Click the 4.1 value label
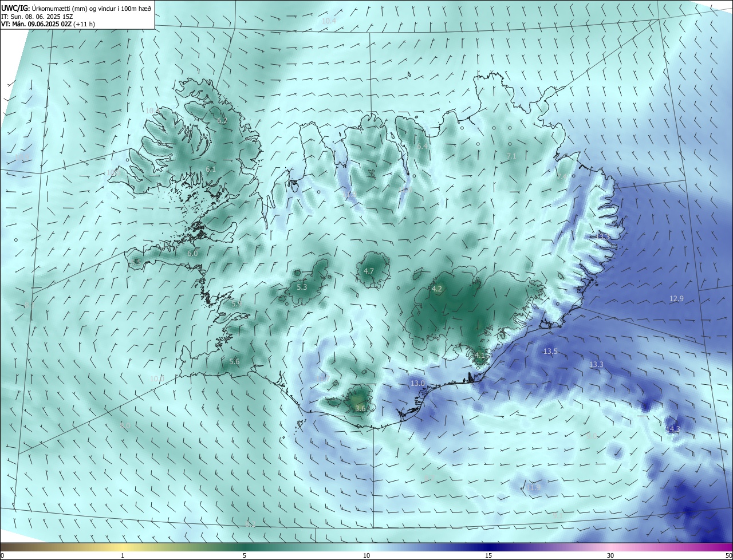The height and width of the screenshot is (560, 733). (480, 356)
